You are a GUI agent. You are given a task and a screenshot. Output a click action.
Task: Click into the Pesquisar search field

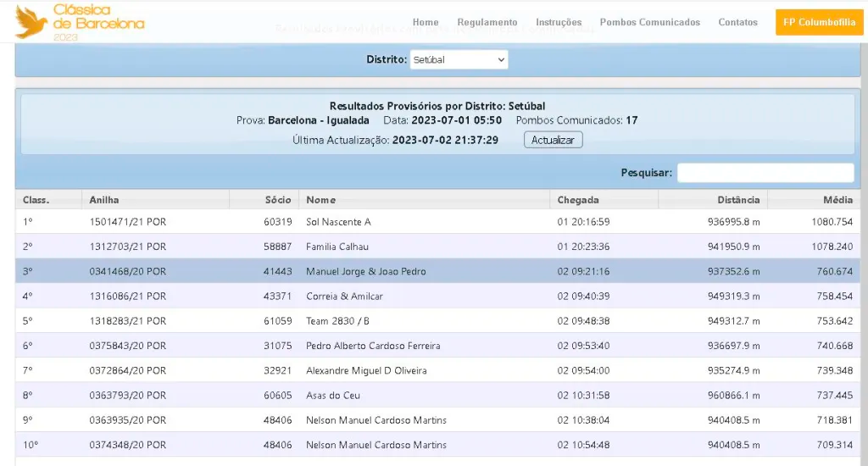pyautogui.click(x=765, y=173)
